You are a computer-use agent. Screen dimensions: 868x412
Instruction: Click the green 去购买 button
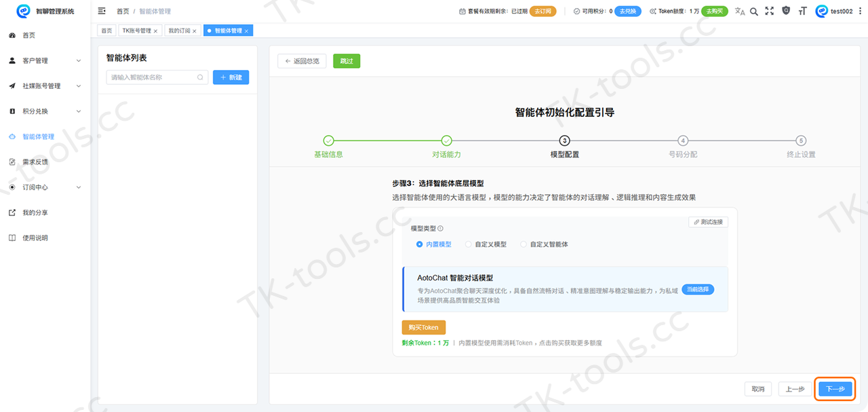click(714, 12)
